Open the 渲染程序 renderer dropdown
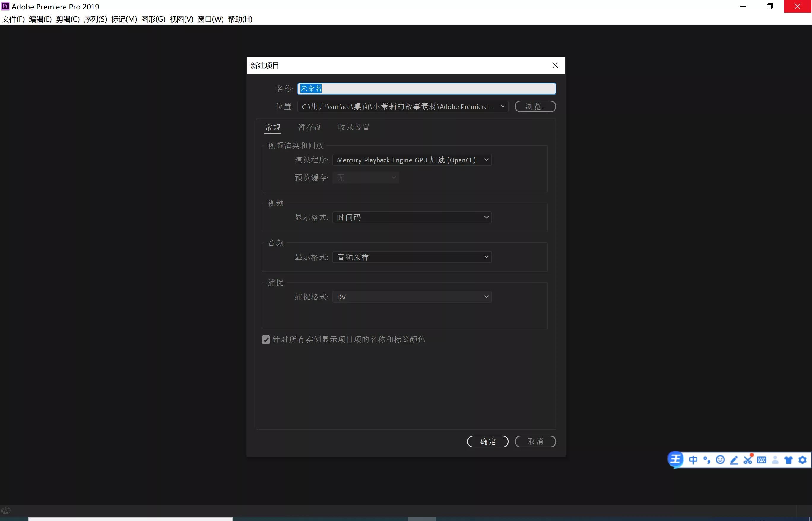Screen dimensions: 812x521 click(x=412, y=160)
